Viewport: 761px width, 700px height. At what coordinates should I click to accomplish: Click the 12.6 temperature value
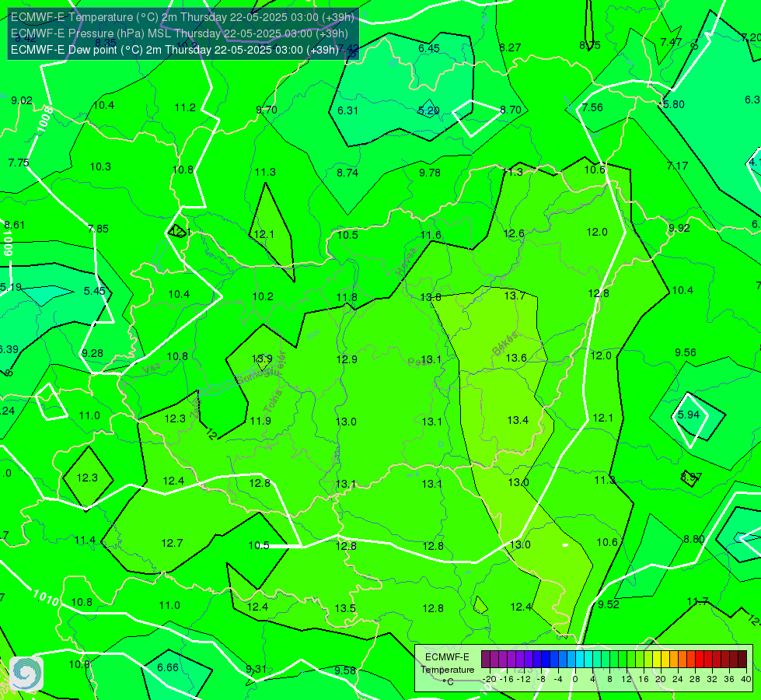click(x=514, y=233)
